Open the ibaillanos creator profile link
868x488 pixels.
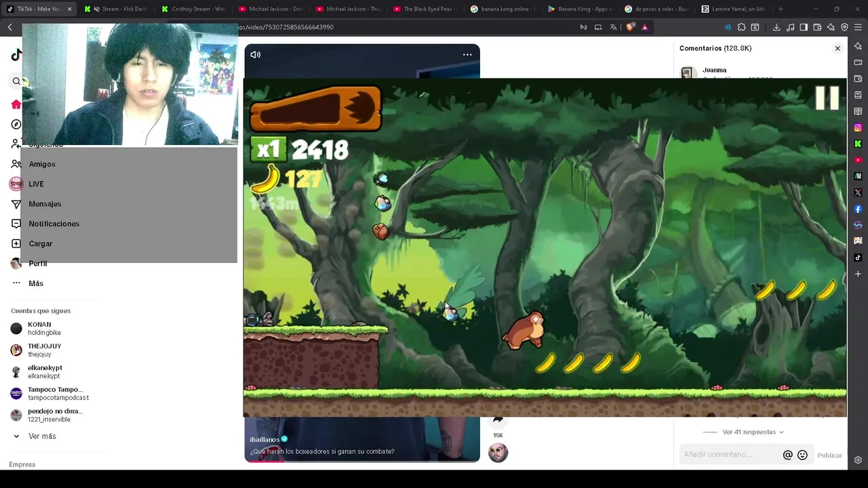[x=264, y=439]
